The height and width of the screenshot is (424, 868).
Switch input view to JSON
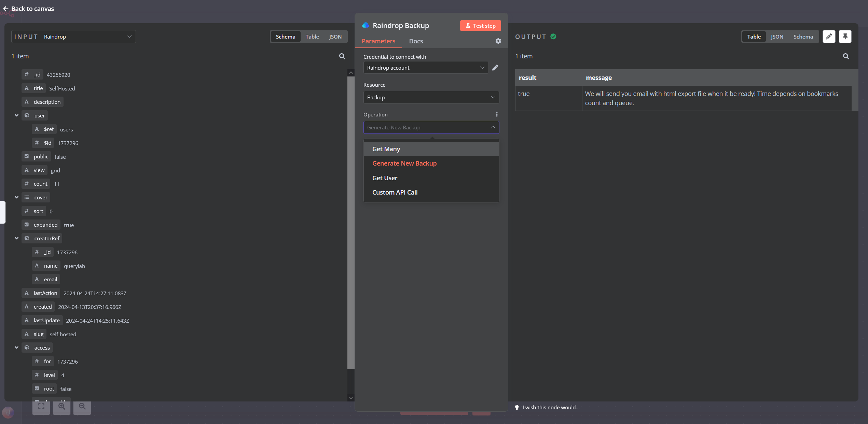tap(335, 37)
